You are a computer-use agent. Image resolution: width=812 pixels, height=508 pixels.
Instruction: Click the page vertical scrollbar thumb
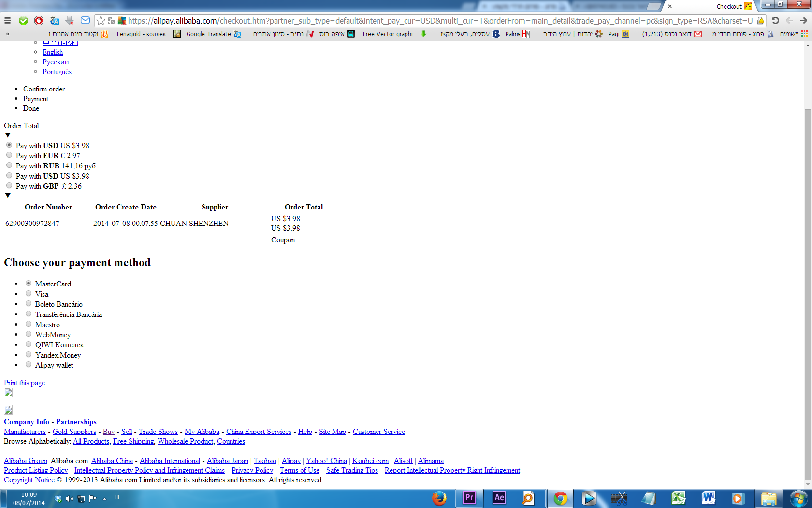[x=808, y=295]
